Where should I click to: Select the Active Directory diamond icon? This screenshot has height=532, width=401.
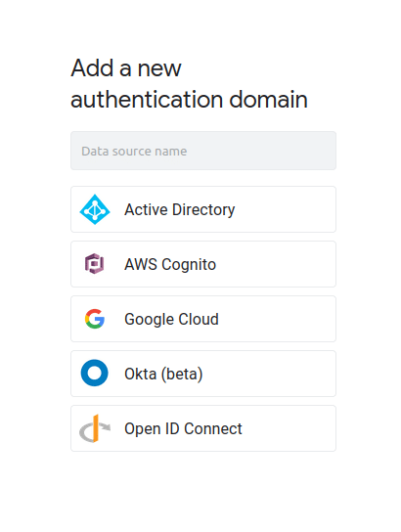[95, 209]
